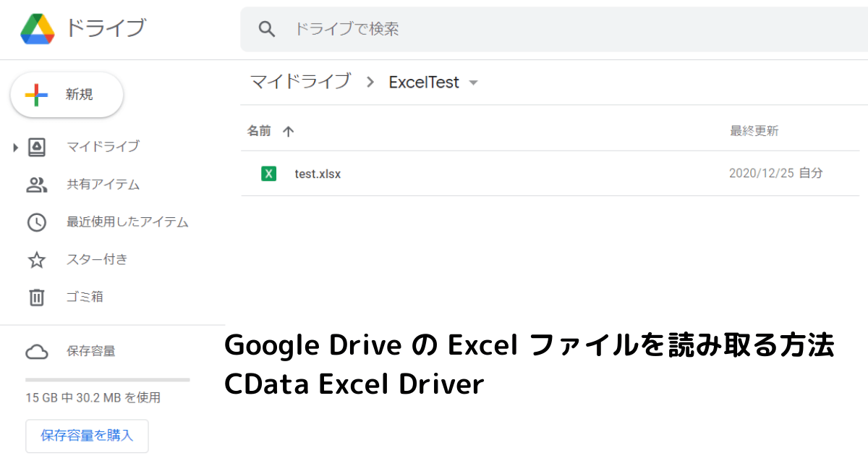Open the search magnifying glass icon
868x456 pixels.
[267, 29]
